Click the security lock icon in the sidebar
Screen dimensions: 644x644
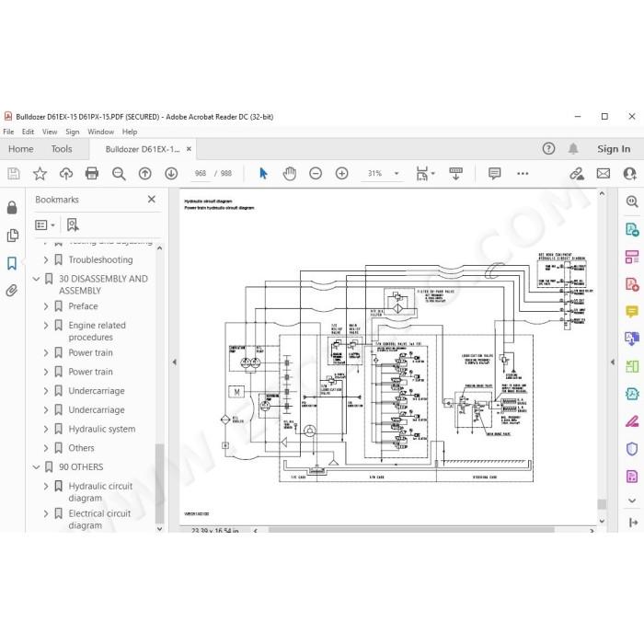(x=12, y=208)
